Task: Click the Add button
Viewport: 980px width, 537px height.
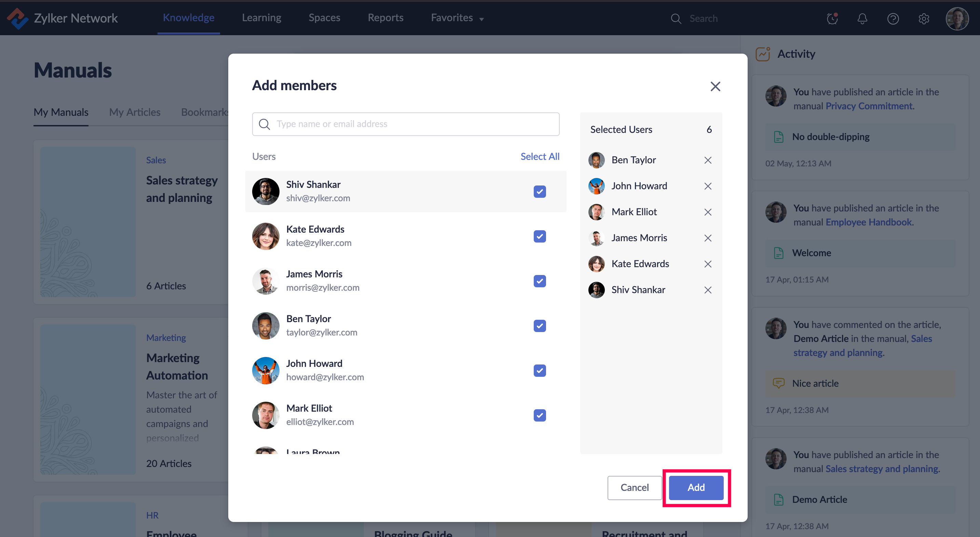Action: [x=696, y=487]
